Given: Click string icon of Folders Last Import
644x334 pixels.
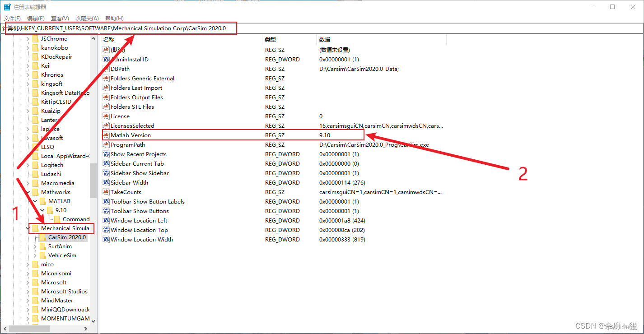Looking at the screenshot, I should (106, 88).
